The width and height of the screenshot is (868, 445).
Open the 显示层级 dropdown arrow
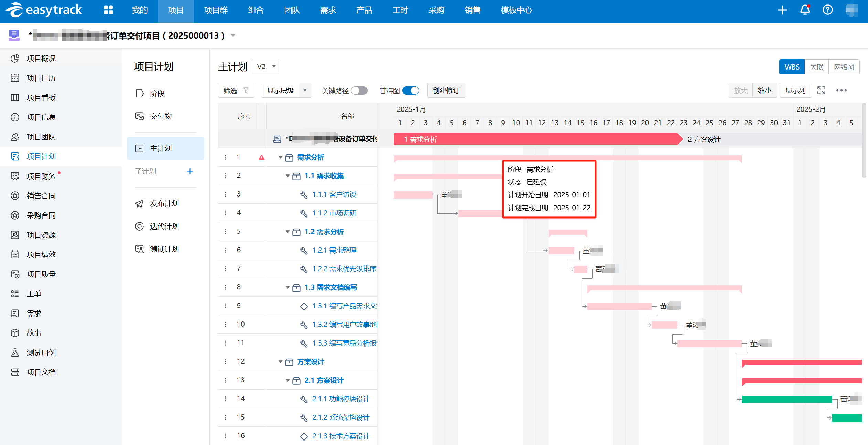(305, 91)
